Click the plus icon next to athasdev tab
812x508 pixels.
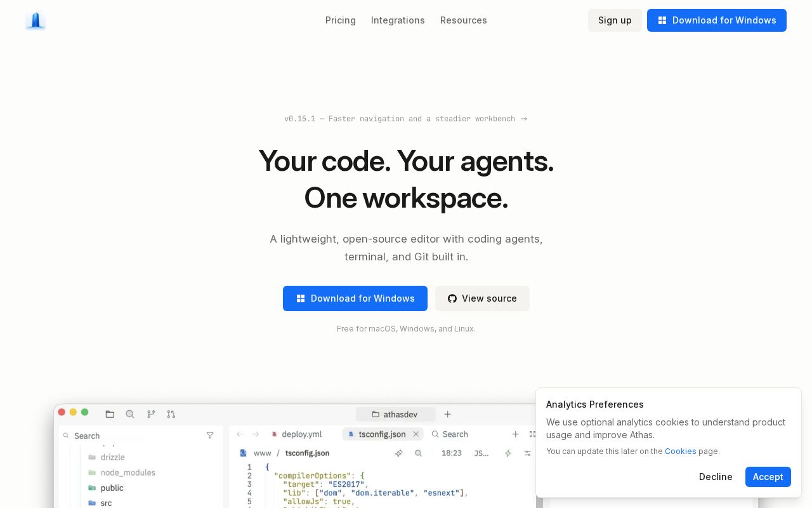448,414
